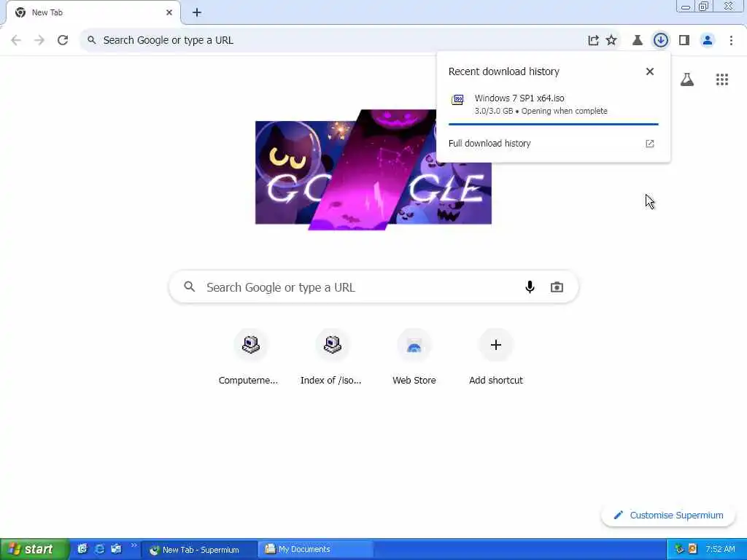Viewport: 747px width, 560px height.
Task: Click the downloads toolbar icon
Action: [661, 41]
